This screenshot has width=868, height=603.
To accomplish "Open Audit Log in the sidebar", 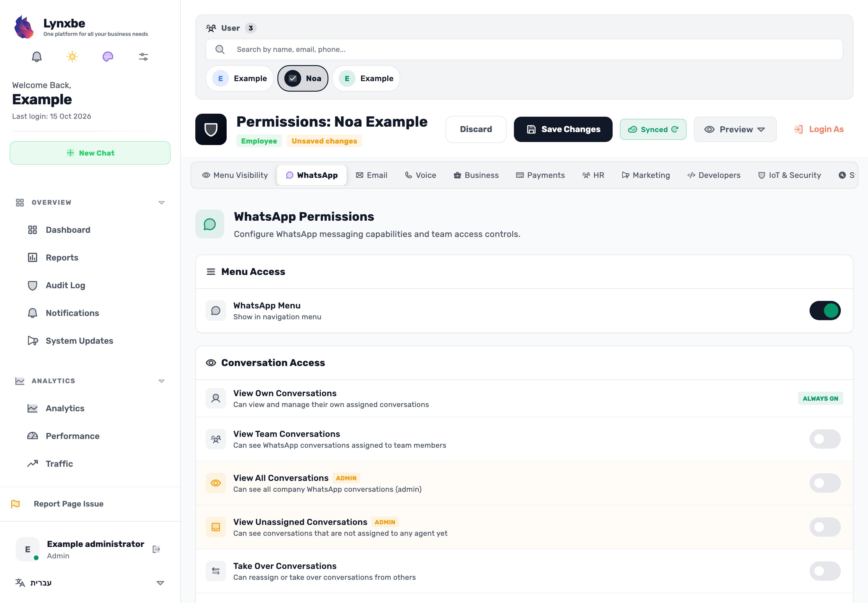I will 65,285.
